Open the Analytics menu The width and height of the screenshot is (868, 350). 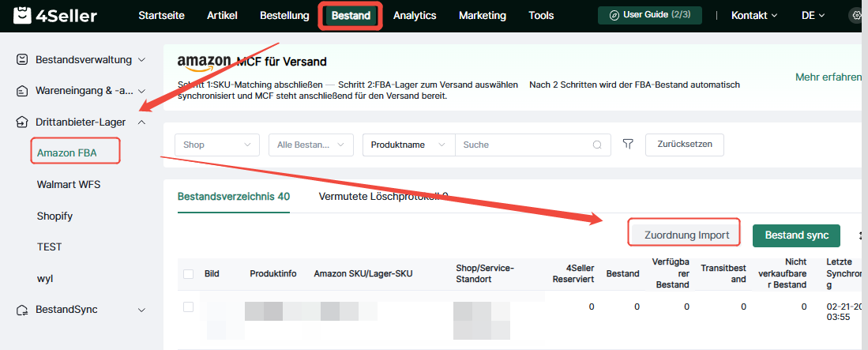(415, 16)
